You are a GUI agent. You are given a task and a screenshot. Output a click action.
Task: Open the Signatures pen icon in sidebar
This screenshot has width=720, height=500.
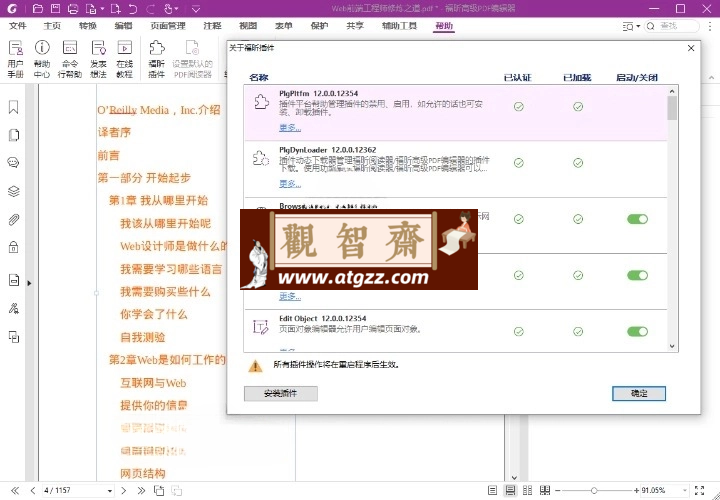tap(14, 309)
